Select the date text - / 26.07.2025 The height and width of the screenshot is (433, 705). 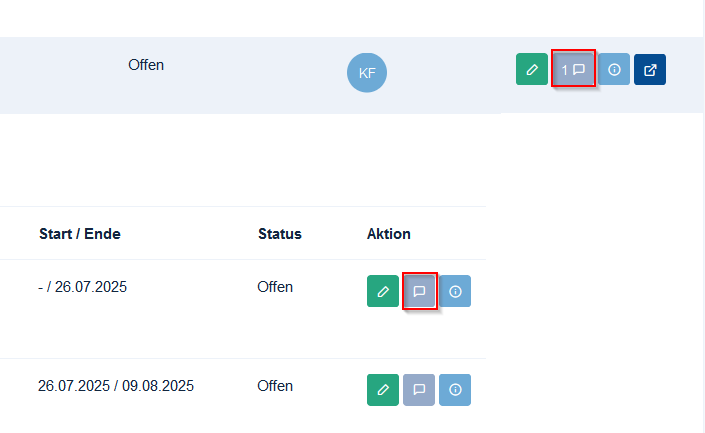[x=82, y=287]
